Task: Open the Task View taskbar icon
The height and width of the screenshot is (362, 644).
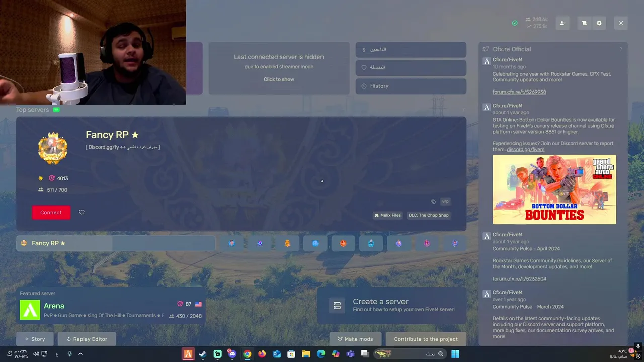Action: [x=365, y=354]
